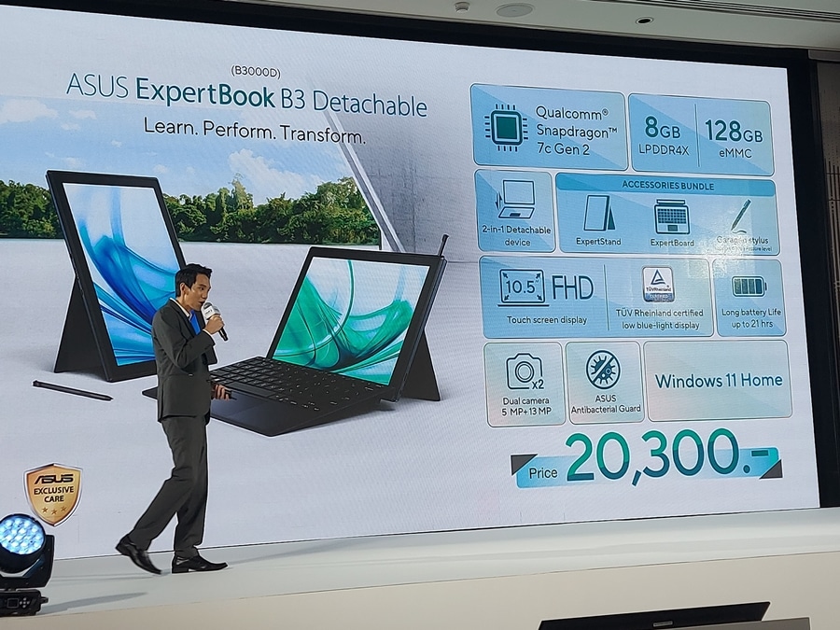
Task: Click the 'Learn. Perform. Transform.' tagline
Action: pos(255,132)
